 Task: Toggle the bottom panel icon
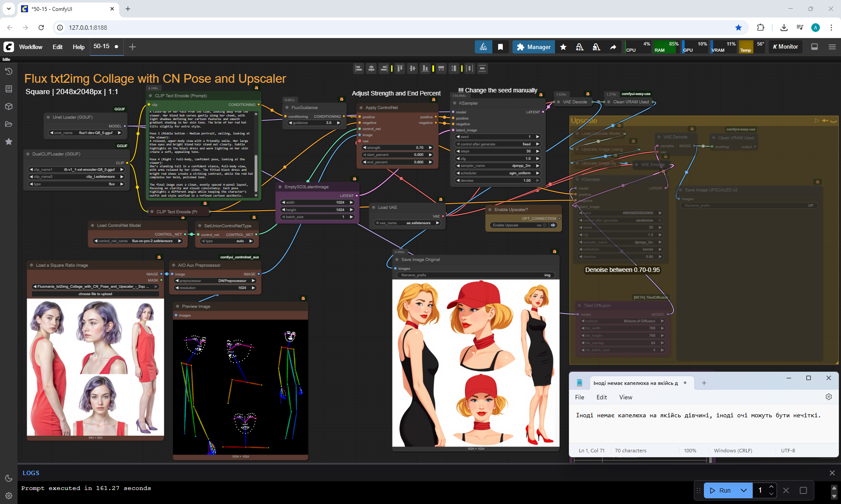click(814, 47)
